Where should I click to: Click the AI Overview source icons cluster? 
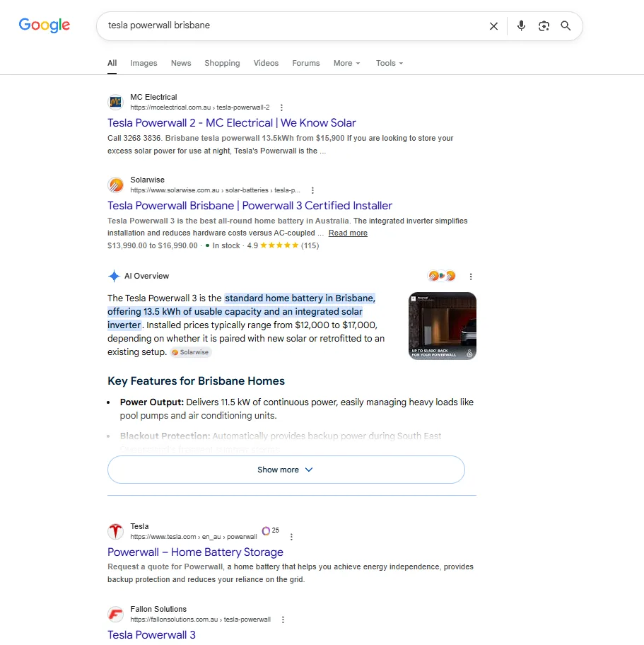tap(442, 276)
